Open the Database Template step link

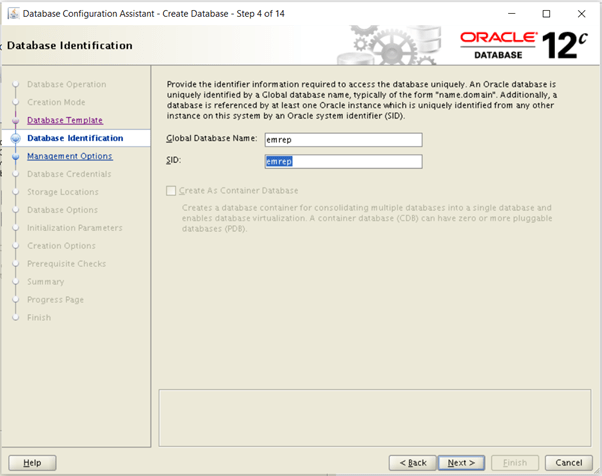[x=64, y=120]
